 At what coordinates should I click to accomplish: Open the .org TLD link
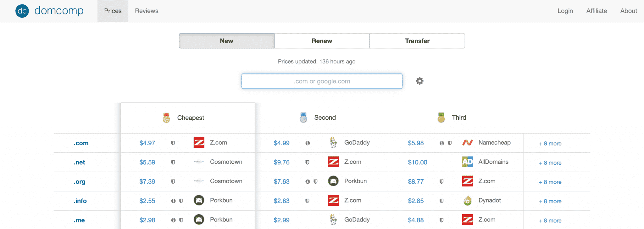(x=80, y=182)
